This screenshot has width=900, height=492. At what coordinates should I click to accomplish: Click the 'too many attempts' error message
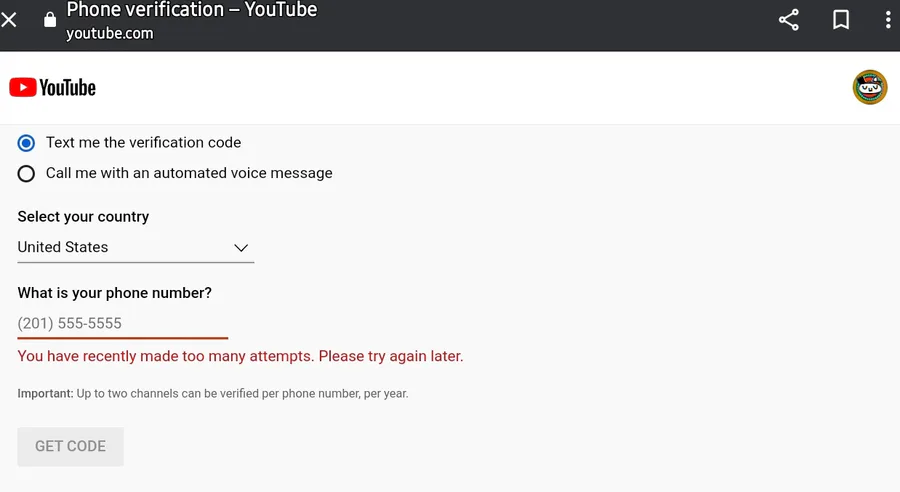point(240,356)
